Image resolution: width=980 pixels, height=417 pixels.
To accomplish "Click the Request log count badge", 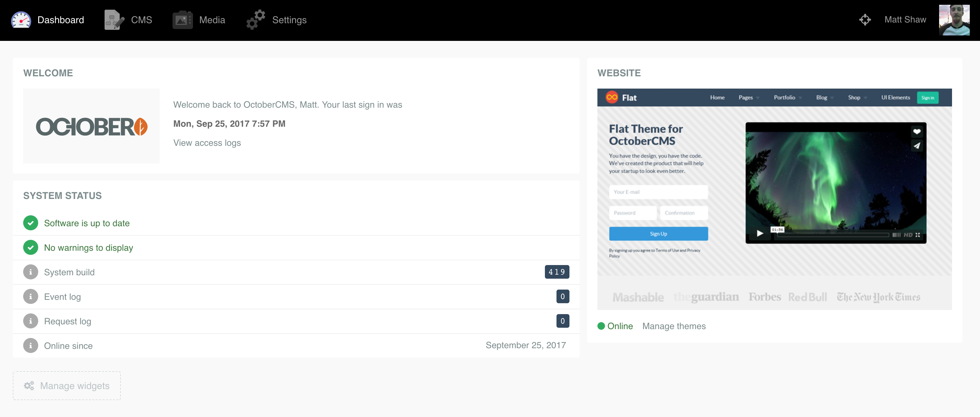I will click(x=562, y=321).
